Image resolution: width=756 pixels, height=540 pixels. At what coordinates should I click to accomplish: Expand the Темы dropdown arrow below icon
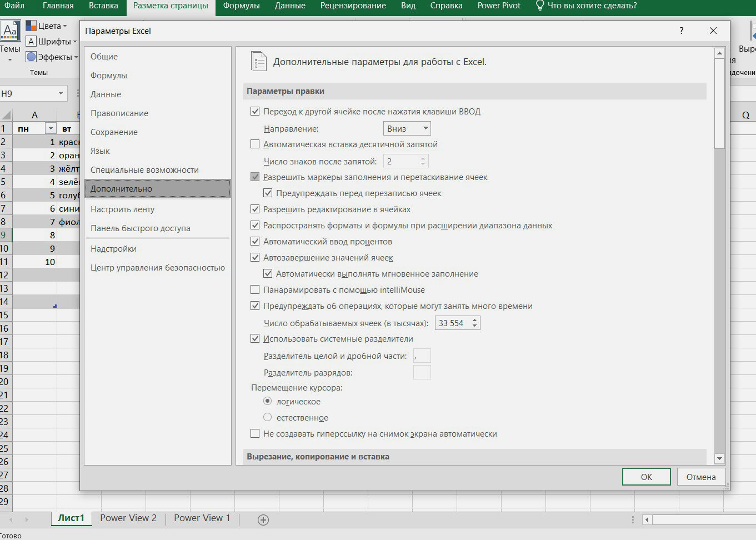pyautogui.click(x=10, y=59)
